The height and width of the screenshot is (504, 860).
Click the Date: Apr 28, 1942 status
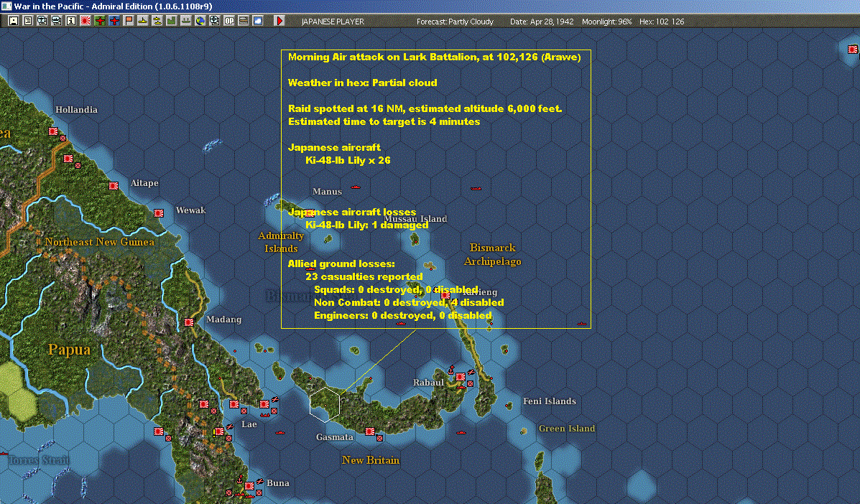(x=541, y=22)
